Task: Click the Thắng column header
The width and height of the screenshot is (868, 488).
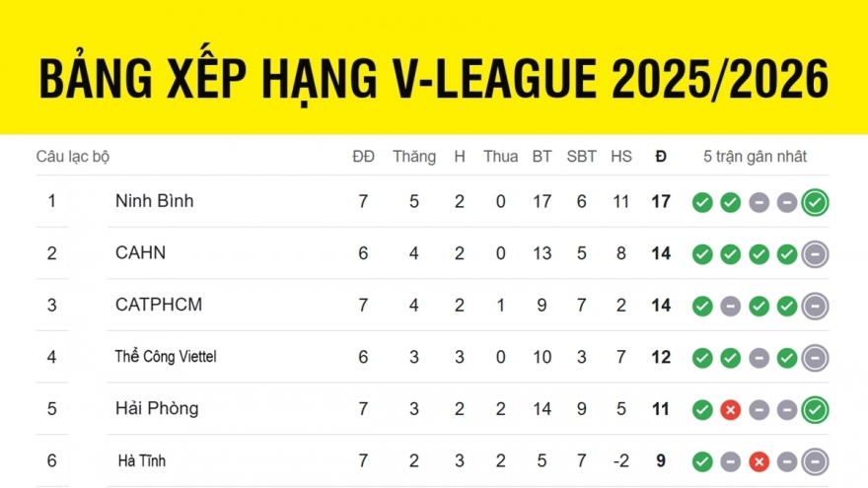Action: (x=414, y=157)
